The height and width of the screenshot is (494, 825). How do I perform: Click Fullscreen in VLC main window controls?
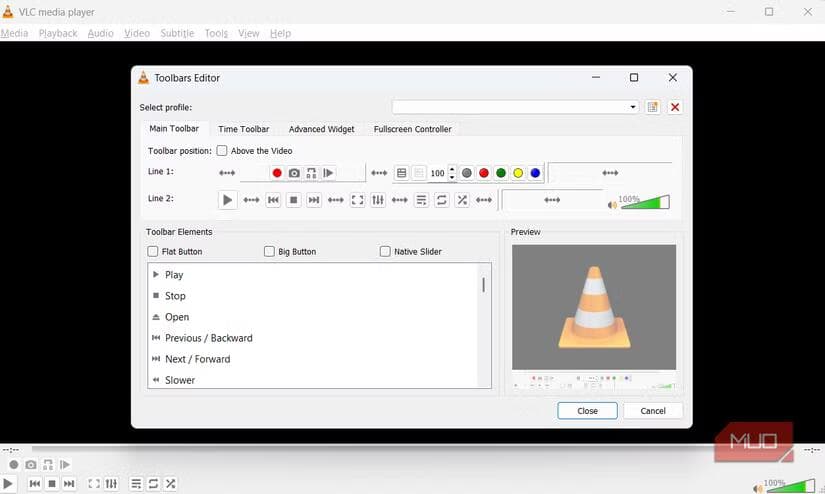94,483
